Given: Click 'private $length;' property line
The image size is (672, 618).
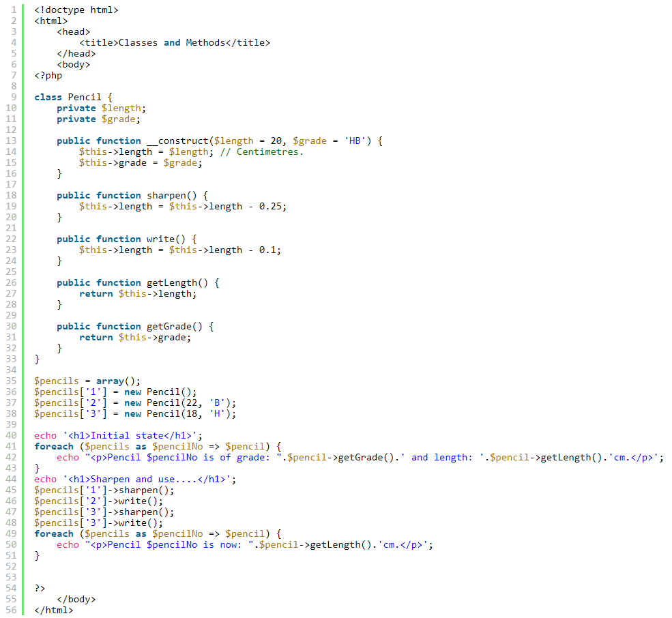Looking at the screenshot, I should coord(102,108).
